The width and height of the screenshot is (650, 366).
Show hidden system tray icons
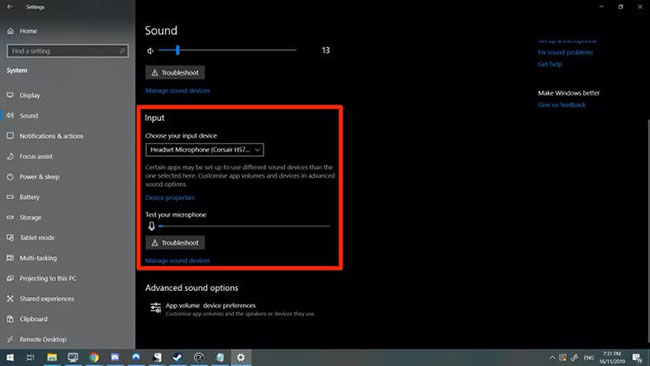pos(552,358)
